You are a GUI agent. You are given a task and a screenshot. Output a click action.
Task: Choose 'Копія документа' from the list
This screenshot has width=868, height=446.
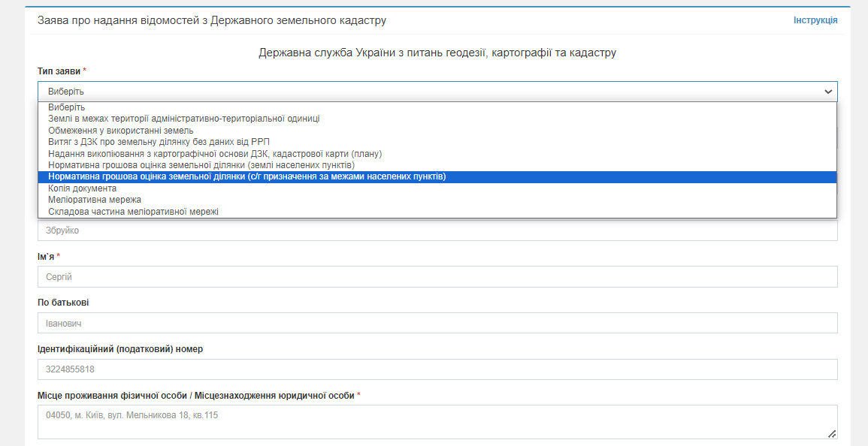(83, 188)
